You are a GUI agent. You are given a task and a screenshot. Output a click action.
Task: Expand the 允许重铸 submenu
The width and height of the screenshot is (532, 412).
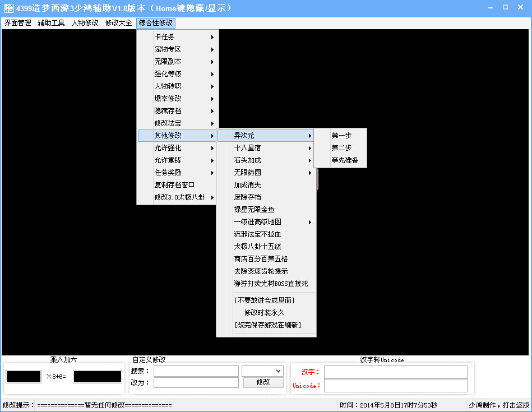pos(177,160)
